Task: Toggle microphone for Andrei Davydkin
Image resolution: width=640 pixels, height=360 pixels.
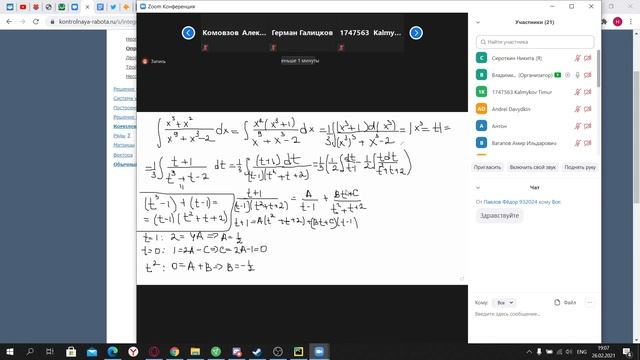Action: [x=578, y=109]
